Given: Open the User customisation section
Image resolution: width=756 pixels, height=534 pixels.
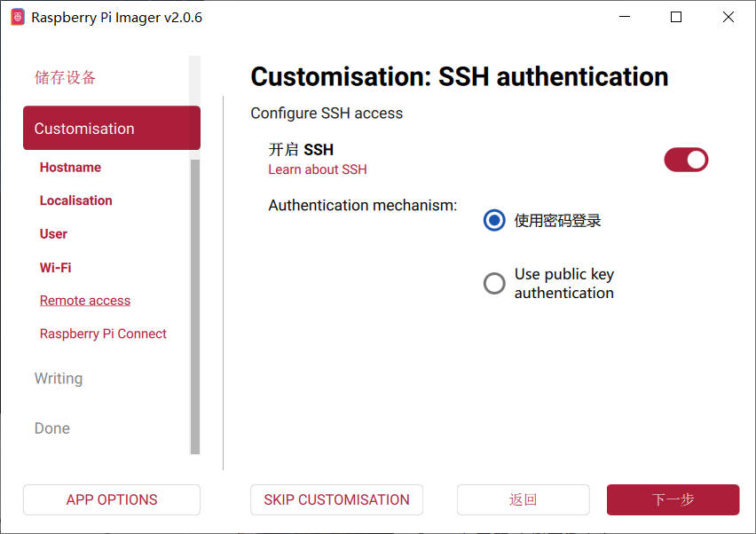Looking at the screenshot, I should [x=53, y=234].
